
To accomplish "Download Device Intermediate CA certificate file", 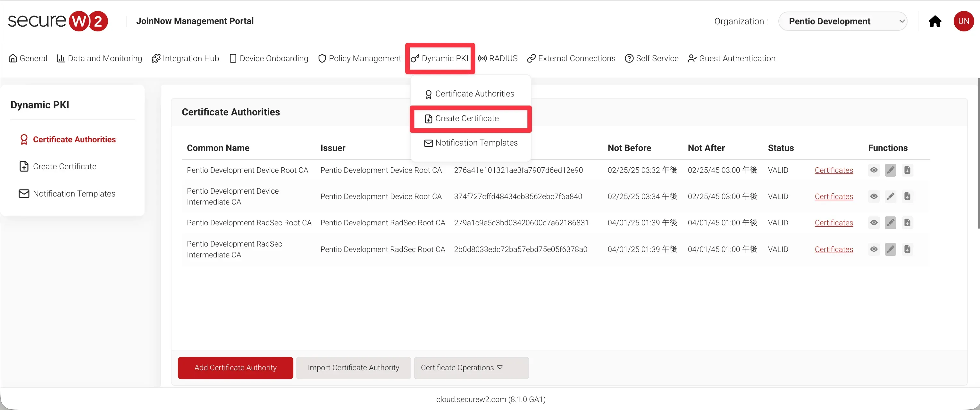I will (907, 197).
